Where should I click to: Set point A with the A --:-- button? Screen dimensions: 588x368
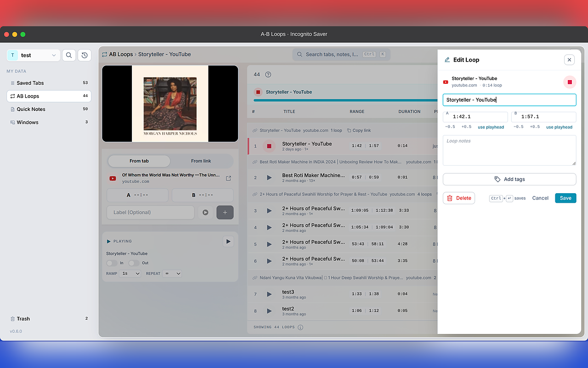pyautogui.click(x=137, y=195)
